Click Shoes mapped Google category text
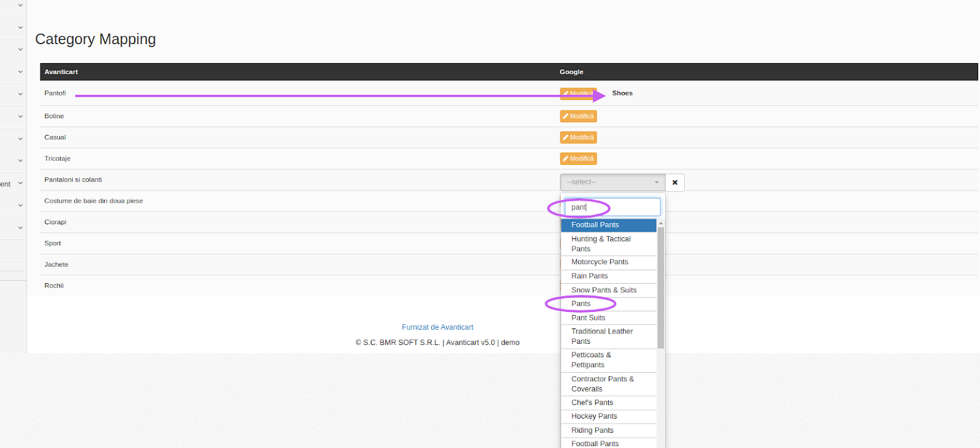980x448 pixels. tap(622, 93)
